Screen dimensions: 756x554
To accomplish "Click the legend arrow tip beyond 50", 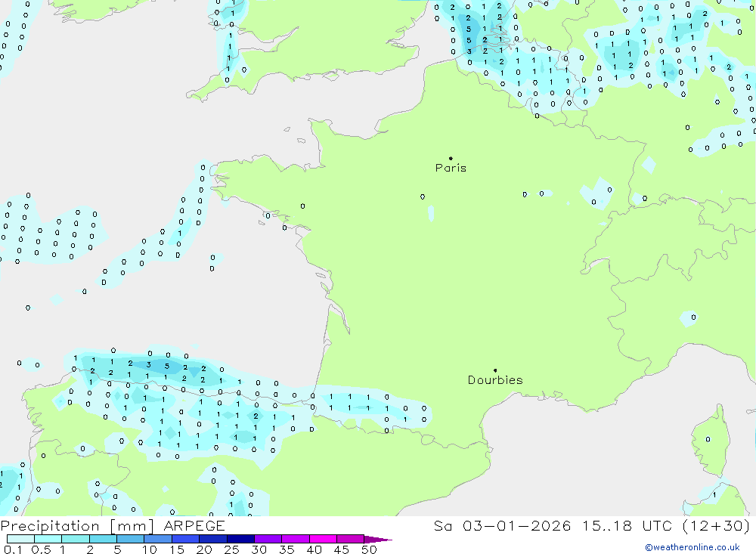I will [x=379, y=540].
